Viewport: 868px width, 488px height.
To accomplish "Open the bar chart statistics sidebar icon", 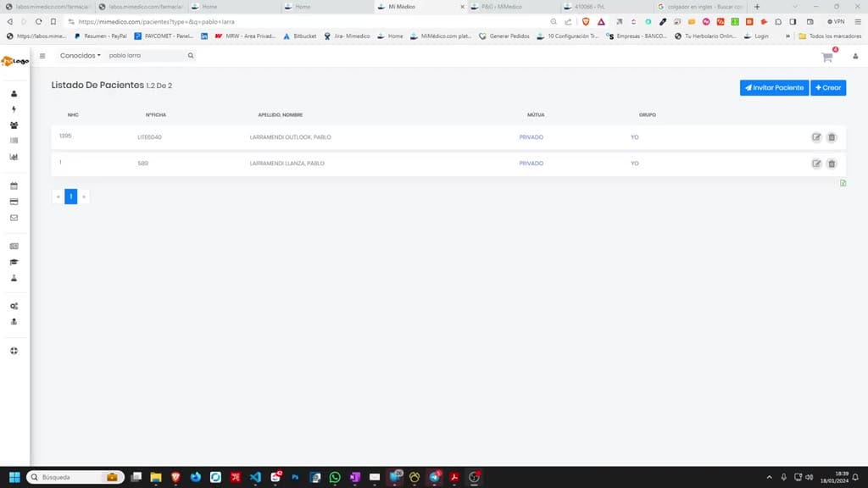I will pyautogui.click(x=14, y=157).
